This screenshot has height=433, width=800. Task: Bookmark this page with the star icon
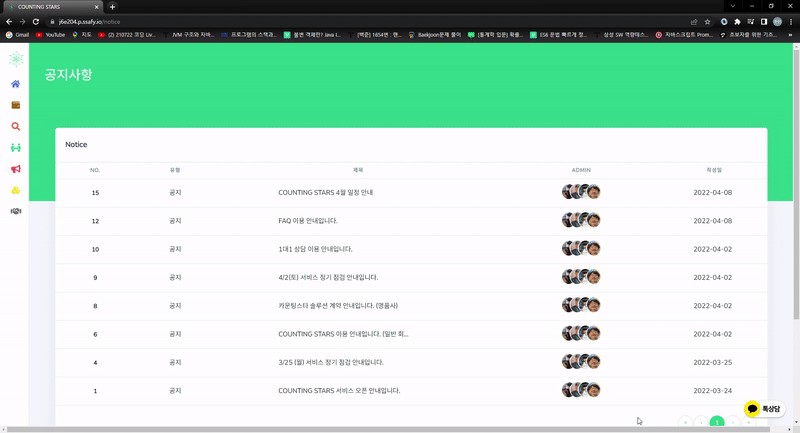tap(707, 22)
